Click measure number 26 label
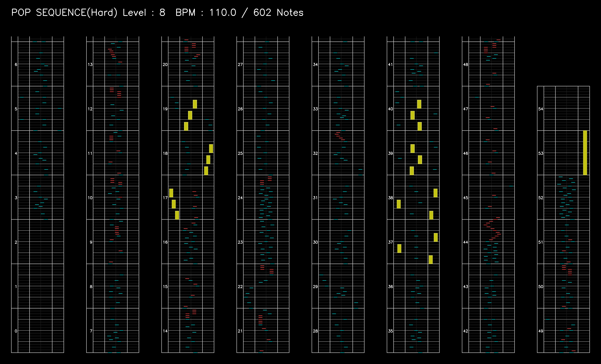Image resolution: width=601 pixels, height=364 pixels. pyautogui.click(x=240, y=109)
